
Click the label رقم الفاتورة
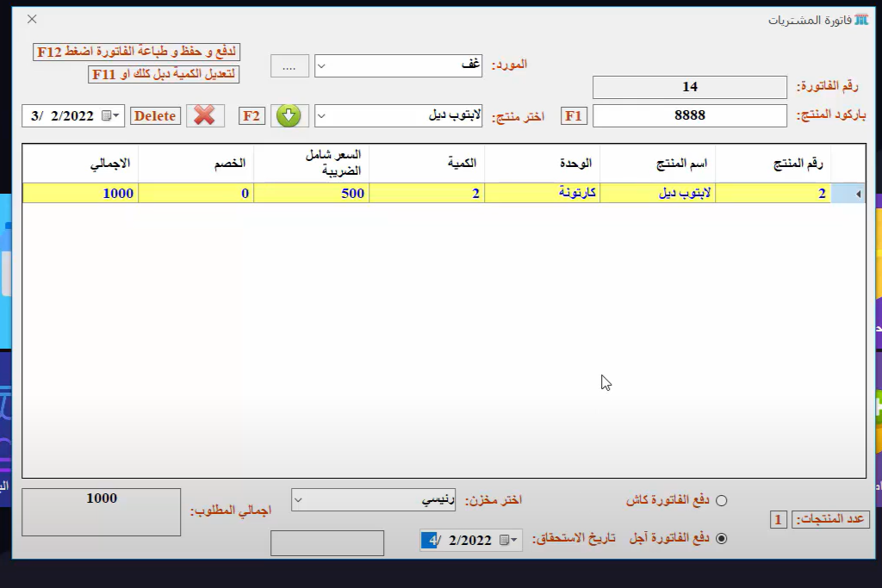coord(828,86)
